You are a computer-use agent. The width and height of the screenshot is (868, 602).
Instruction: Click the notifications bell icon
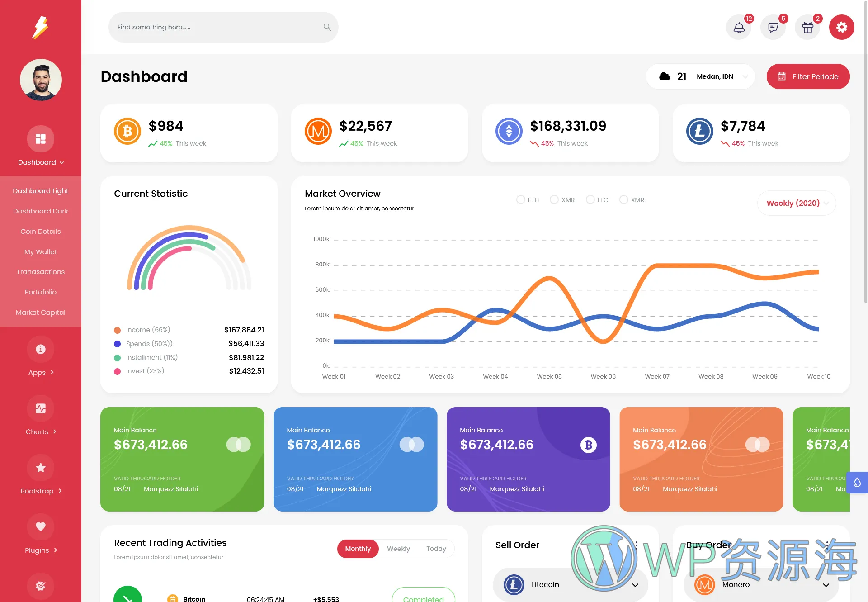(738, 27)
